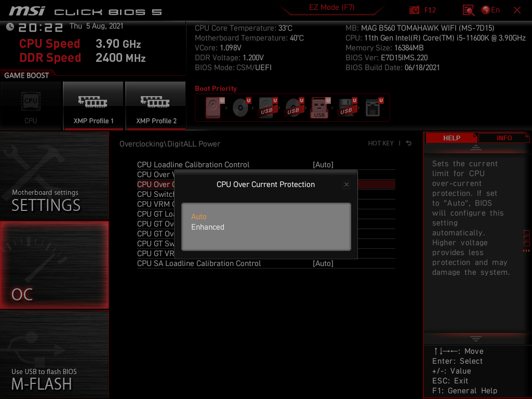532x399 pixels.
Task: Open the M-FLASH section
Action: pos(54,354)
